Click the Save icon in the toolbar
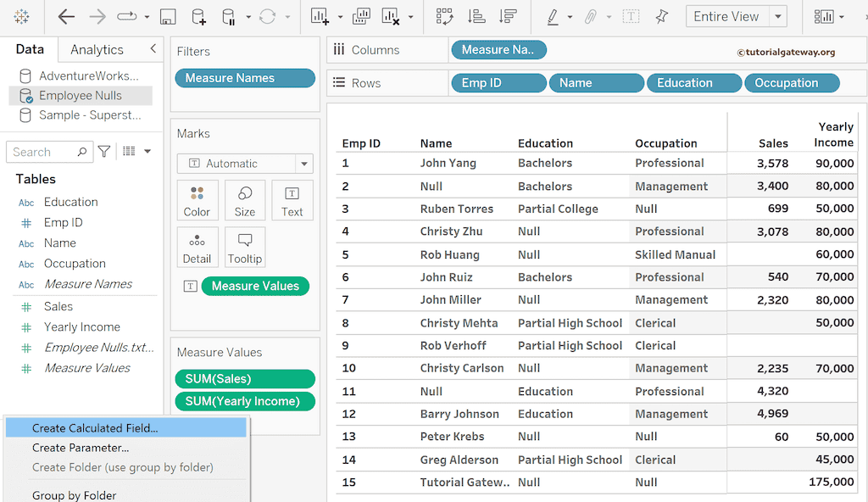Screen dimensions: 868x502 click(168, 17)
